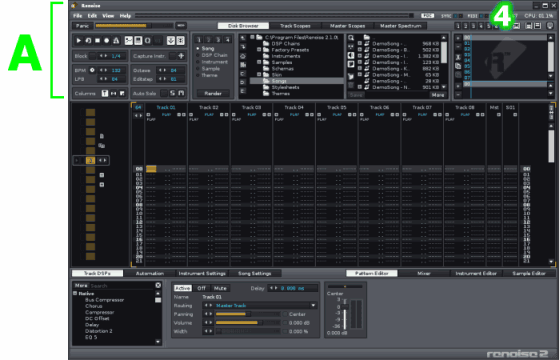Open the File menu
The width and height of the screenshot is (560, 360).
(78, 16)
